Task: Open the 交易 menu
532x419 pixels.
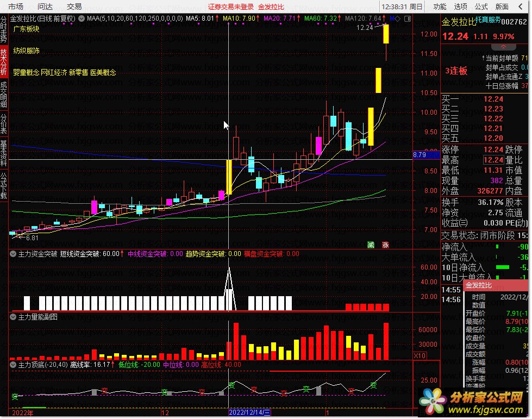Action: click(x=74, y=7)
